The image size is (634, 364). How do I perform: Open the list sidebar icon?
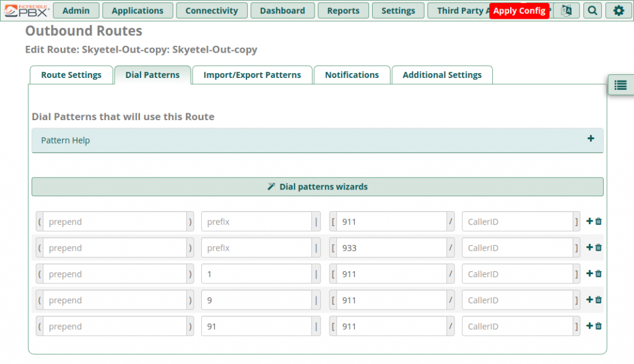click(x=620, y=85)
